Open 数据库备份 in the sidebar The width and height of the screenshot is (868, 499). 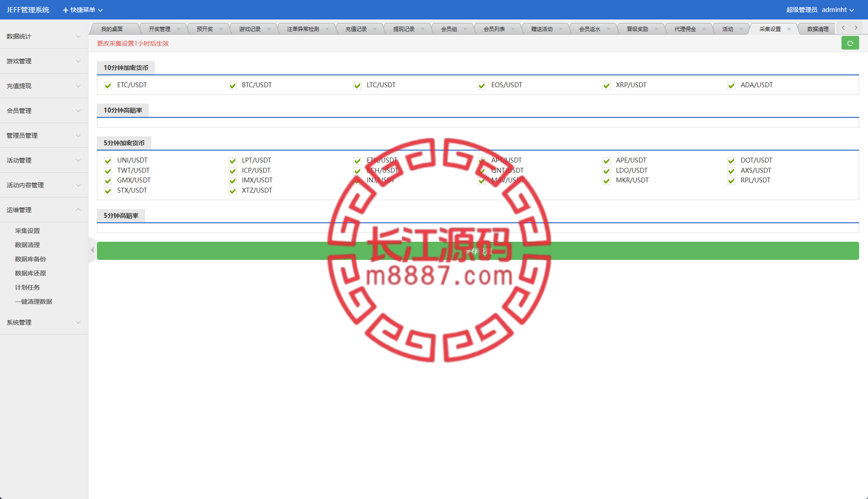pos(31,259)
